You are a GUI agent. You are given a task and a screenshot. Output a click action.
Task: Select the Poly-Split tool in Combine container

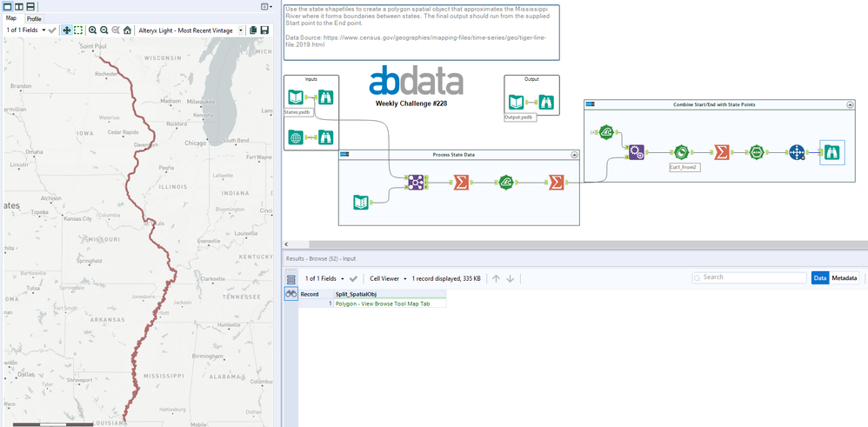click(x=606, y=132)
